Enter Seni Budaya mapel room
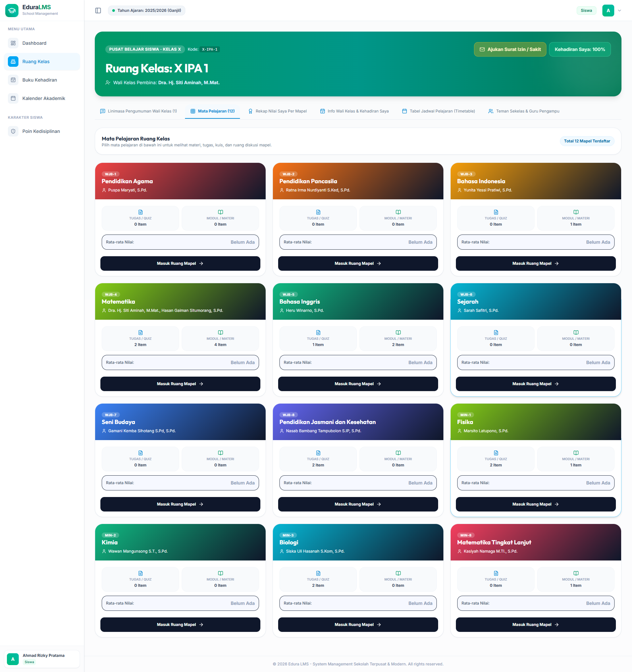 (x=180, y=504)
